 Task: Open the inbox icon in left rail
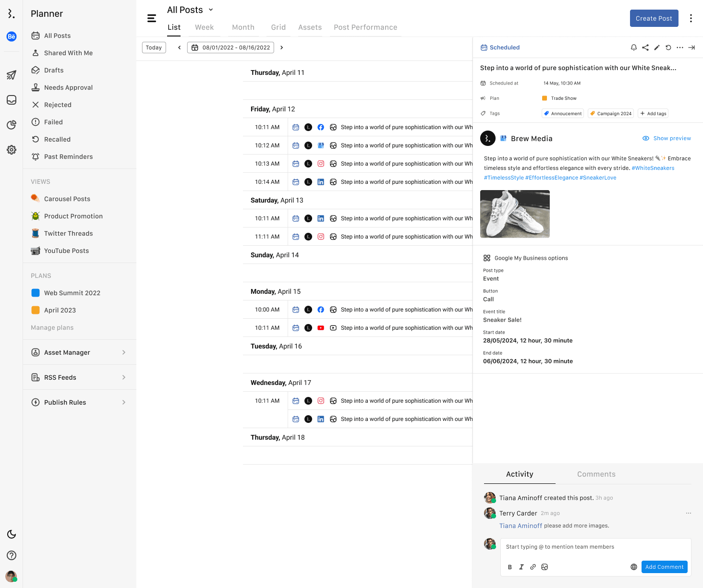coord(12,100)
